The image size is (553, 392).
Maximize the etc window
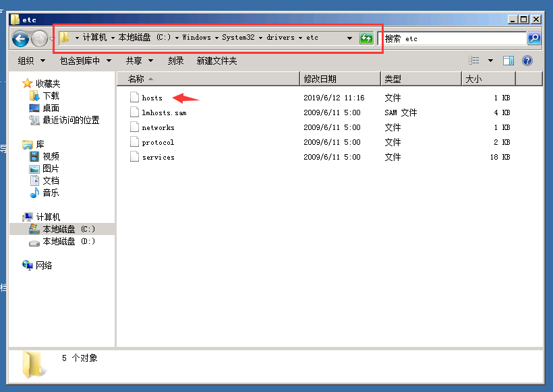tap(524, 20)
